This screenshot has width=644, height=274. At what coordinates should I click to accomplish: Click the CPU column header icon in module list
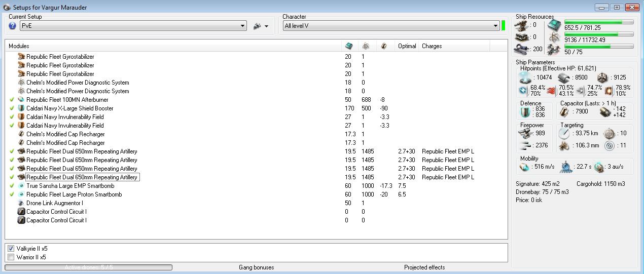[349, 46]
